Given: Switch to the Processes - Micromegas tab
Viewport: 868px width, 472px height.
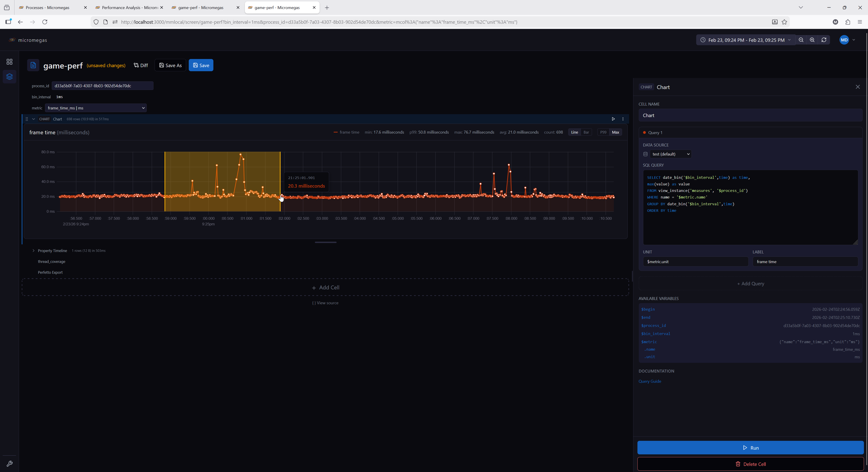Looking at the screenshot, I should (x=47, y=7).
